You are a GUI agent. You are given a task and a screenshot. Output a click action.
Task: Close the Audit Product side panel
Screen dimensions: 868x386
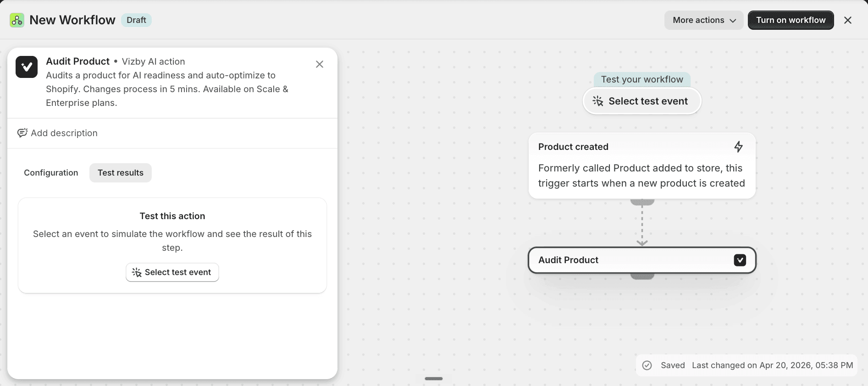[320, 64]
